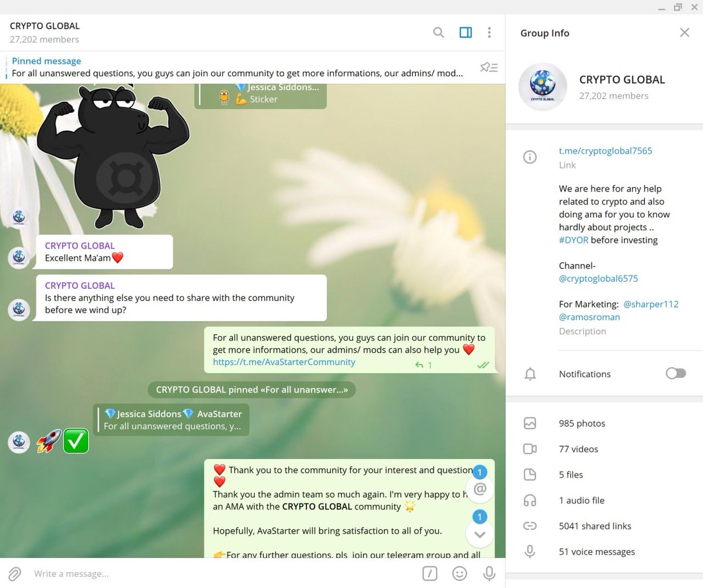Click the headphones audio icon
This screenshot has height=588, width=703.
(530, 500)
